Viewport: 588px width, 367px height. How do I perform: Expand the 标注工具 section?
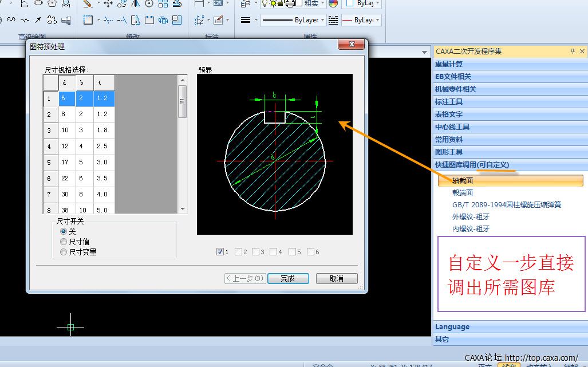(x=449, y=102)
